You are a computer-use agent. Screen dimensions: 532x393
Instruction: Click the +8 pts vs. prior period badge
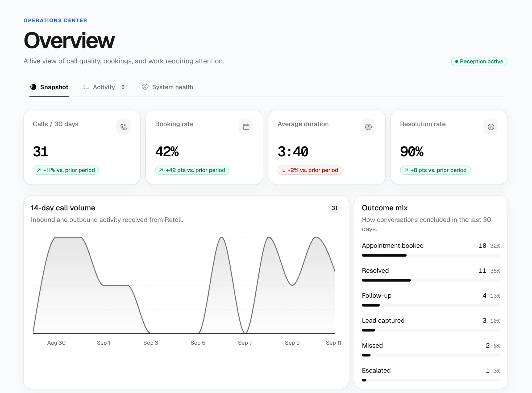coord(435,170)
